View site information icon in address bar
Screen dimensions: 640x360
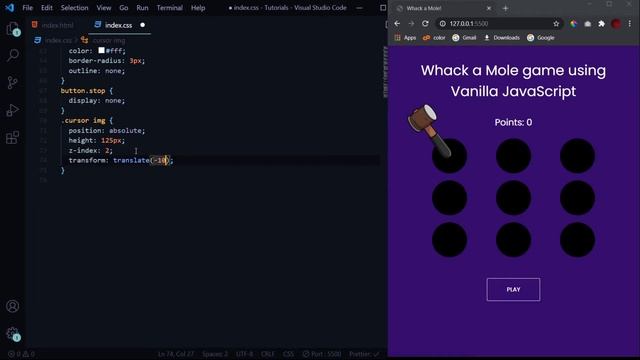click(x=442, y=24)
